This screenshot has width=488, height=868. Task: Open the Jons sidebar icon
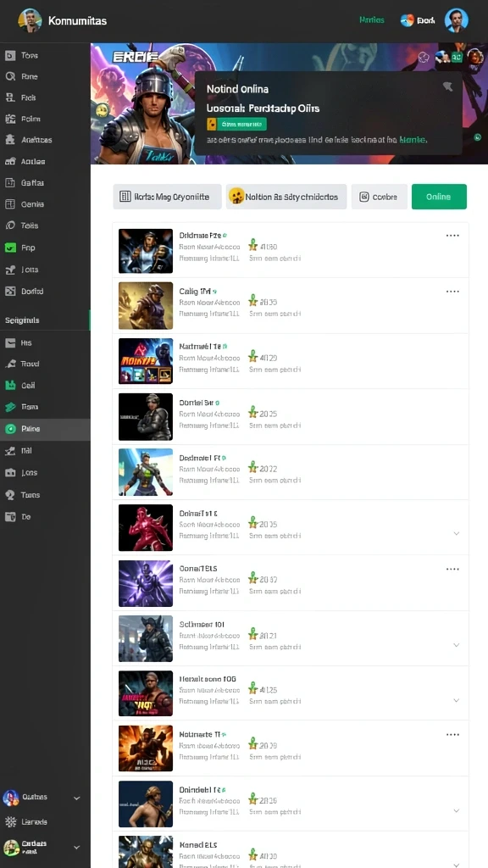9,270
